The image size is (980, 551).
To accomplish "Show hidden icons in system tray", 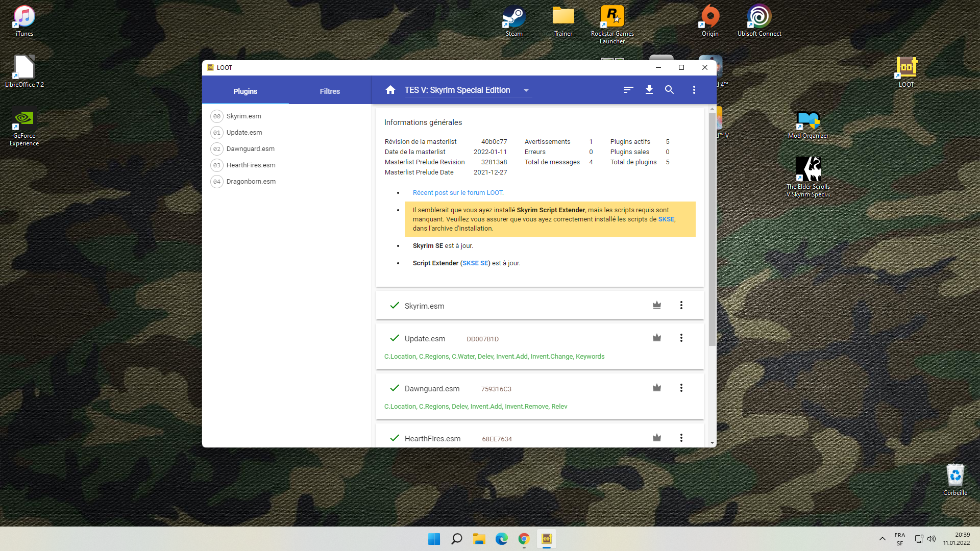I will tap(882, 539).
